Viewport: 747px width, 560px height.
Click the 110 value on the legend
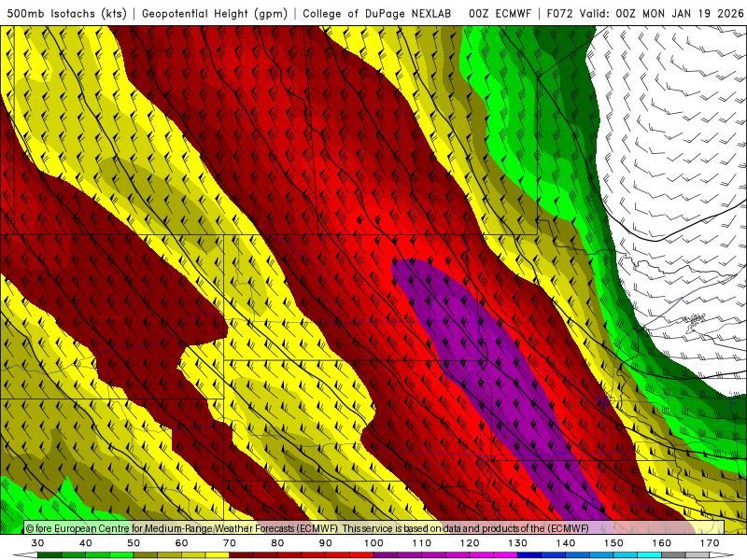click(422, 543)
